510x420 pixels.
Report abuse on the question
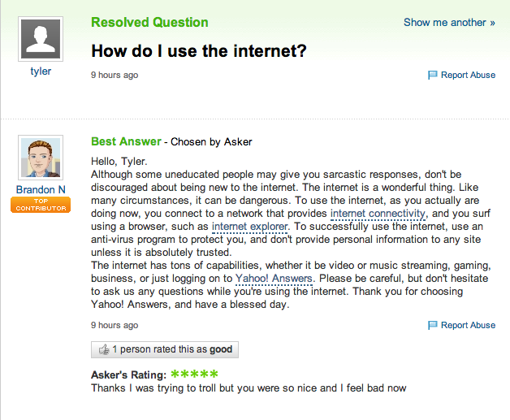468,76
